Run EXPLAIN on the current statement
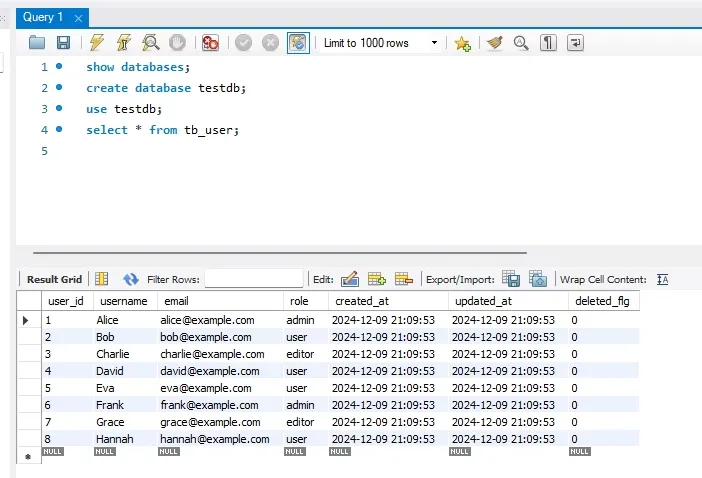Image resolution: width=702 pixels, height=478 pixels. (151, 43)
